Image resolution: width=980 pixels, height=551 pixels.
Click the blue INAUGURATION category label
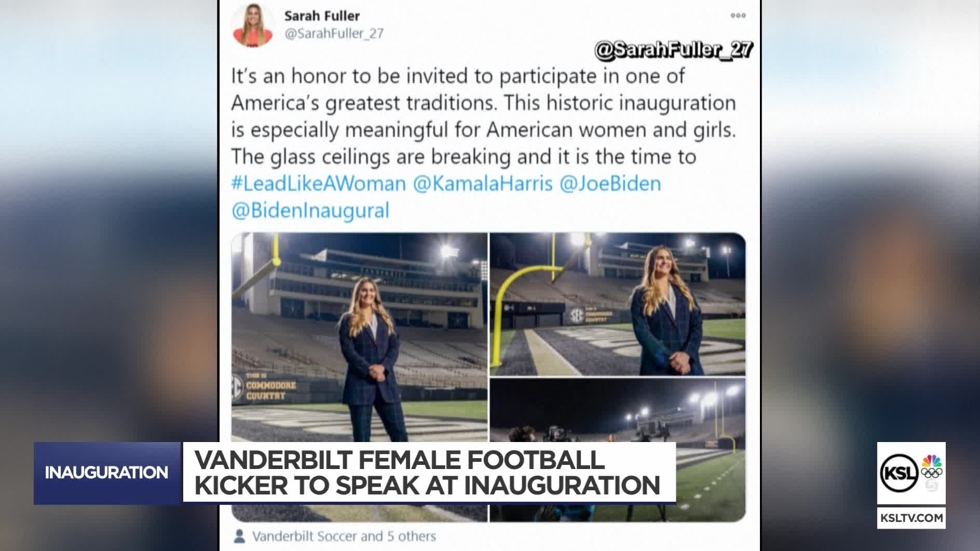[106, 473]
